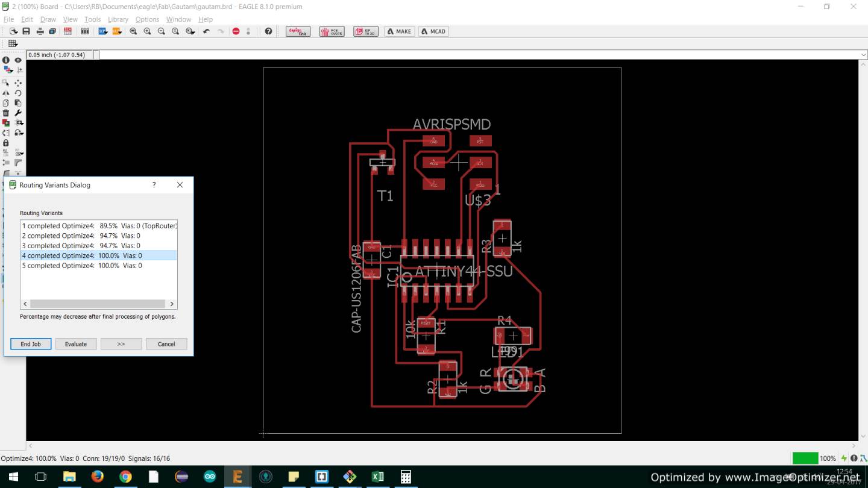Click the Autodesk MCAD button
Screen dimensions: 868x488
coord(433,31)
